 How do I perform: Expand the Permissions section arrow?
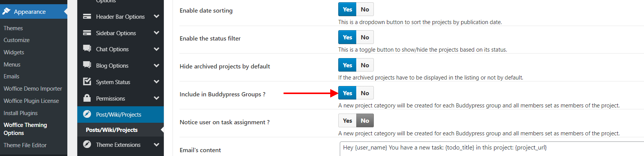pyautogui.click(x=156, y=98)
